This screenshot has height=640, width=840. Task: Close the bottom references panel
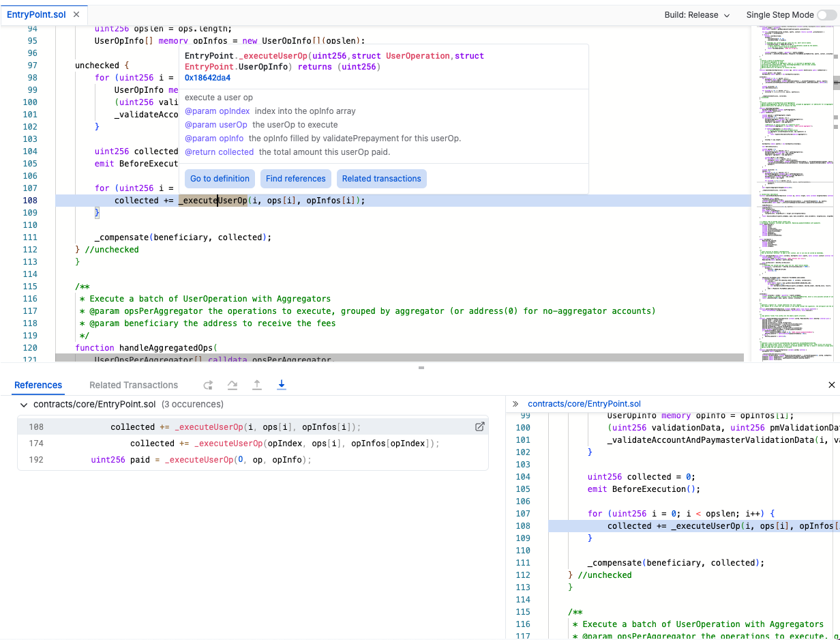[x=831, y=385]
